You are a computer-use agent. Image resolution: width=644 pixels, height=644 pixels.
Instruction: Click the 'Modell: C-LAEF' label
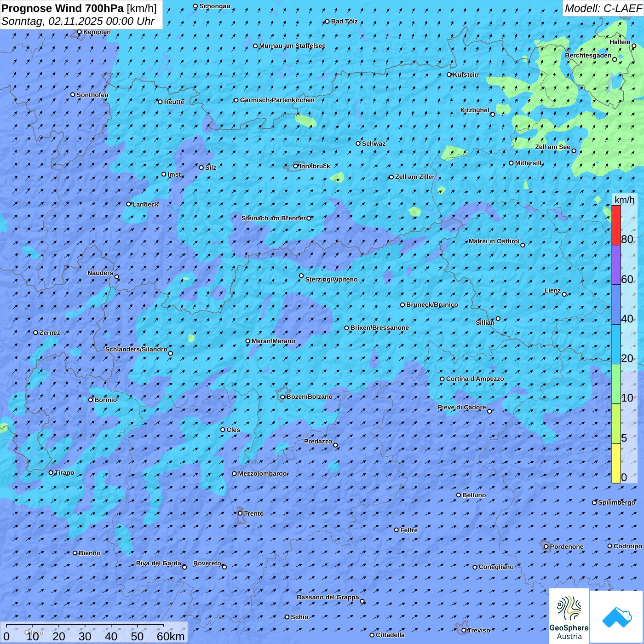pyautogui.click(x=603, y=8)
